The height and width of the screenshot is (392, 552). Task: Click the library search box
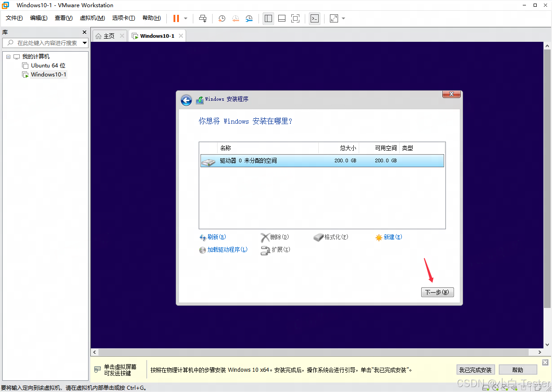click(x=42, y=43)
